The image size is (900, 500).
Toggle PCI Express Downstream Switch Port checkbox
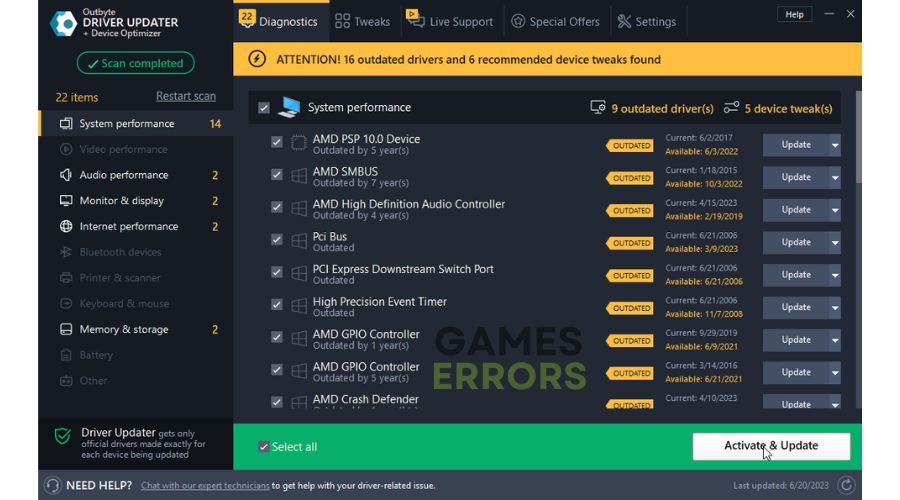pos(277,272)
